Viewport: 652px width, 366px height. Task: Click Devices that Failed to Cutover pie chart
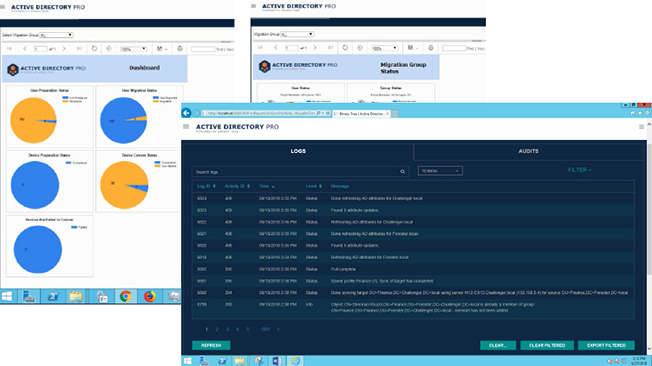(x=38, y=250)
